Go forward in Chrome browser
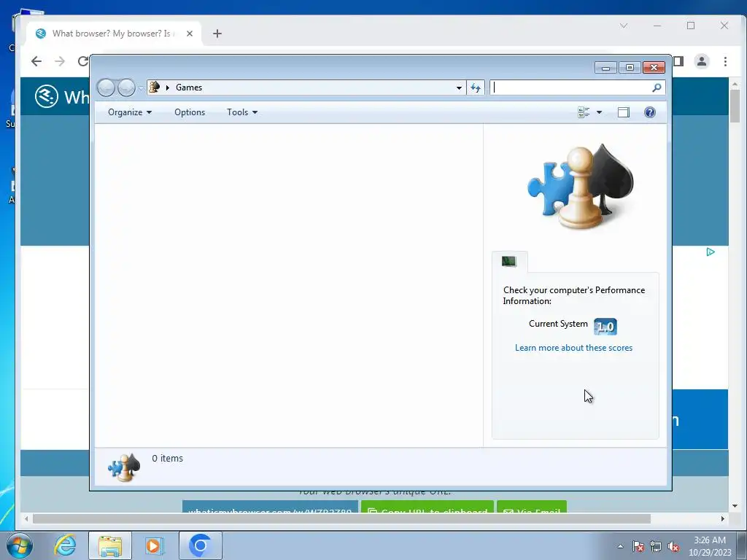Viewport: 747px width, 560px height. pos(60,61)
